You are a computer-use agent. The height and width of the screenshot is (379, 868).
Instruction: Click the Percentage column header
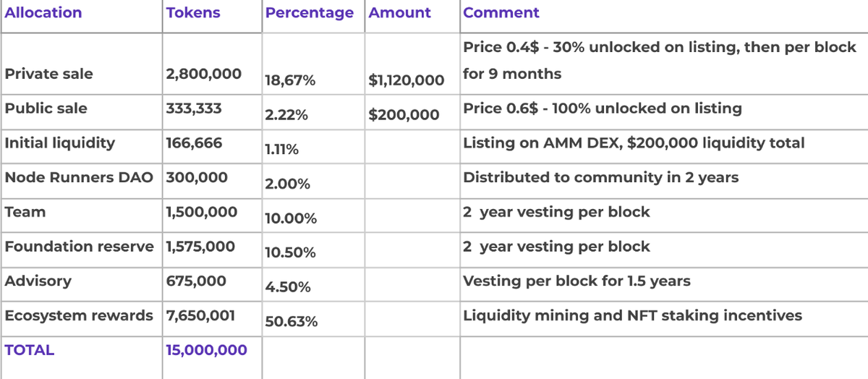pyautogui.click(x=310, y=13)
